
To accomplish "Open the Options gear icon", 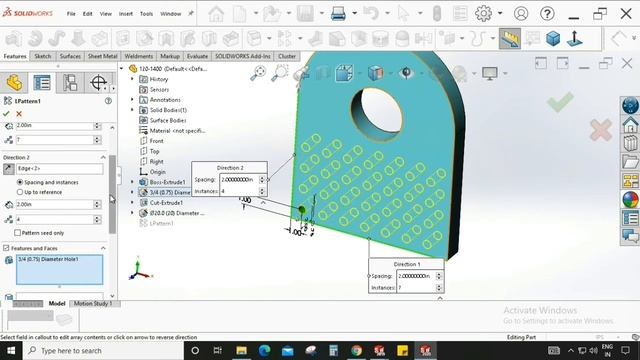I will click(483, 13).
